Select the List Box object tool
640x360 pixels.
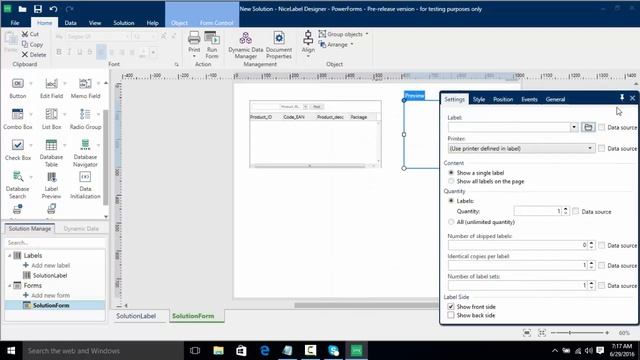[51, 119]
